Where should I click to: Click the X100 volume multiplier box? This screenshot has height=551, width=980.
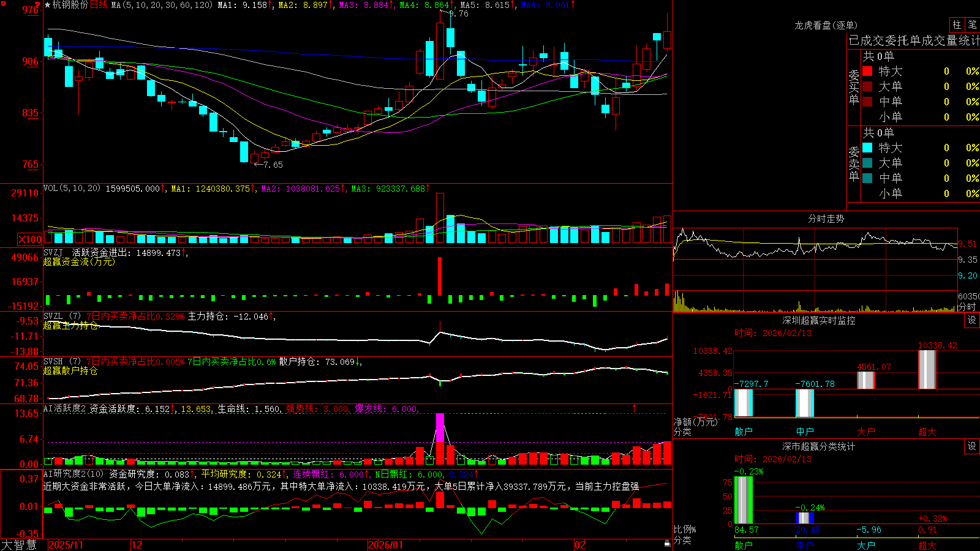coord(30,239)
